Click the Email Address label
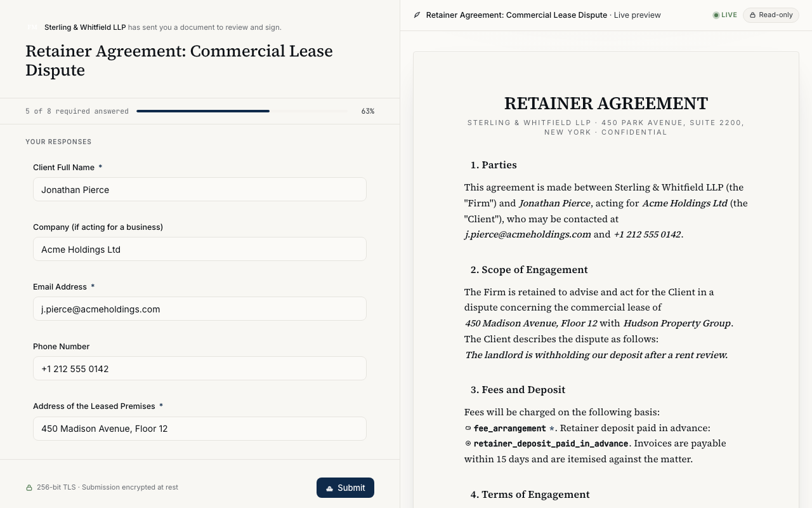812x508 pixels. click(x=60, y=286)
